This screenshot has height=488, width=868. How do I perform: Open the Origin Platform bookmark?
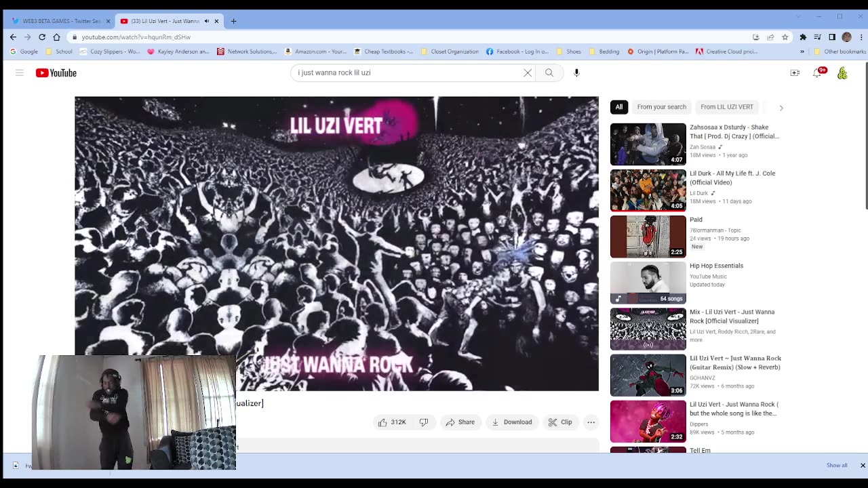[658, 52]
